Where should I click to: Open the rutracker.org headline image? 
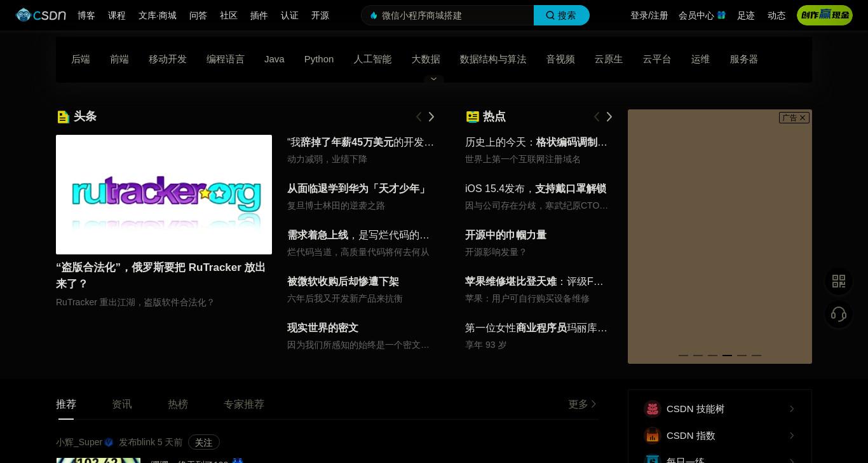(164, 195)
